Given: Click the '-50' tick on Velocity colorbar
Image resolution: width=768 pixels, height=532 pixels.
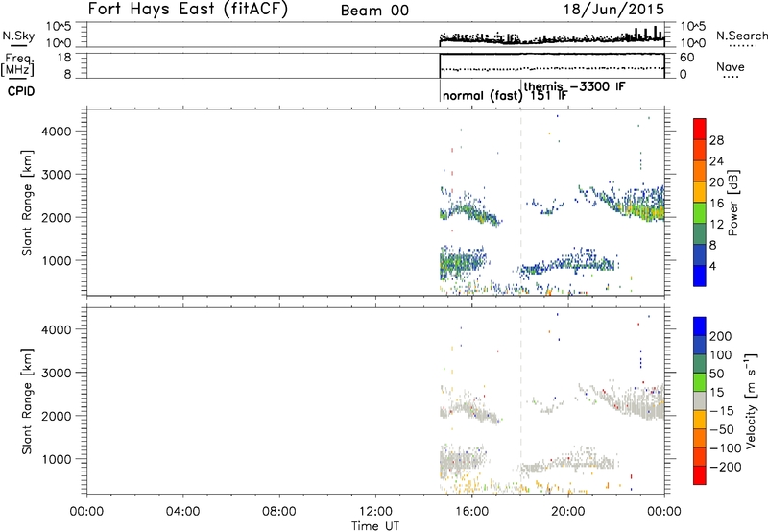Looking at the screenshot, I should click(722, 429).
